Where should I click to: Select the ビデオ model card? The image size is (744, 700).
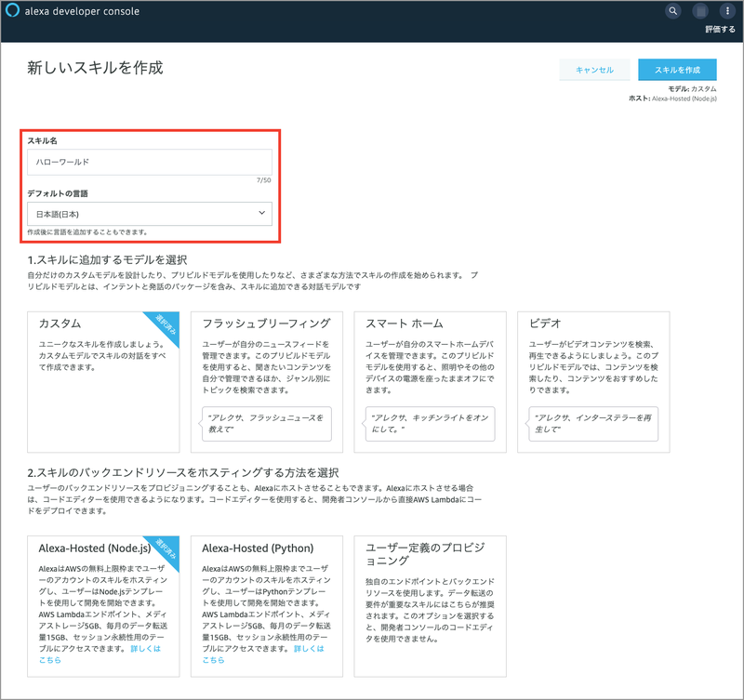[x=593, y=382]
